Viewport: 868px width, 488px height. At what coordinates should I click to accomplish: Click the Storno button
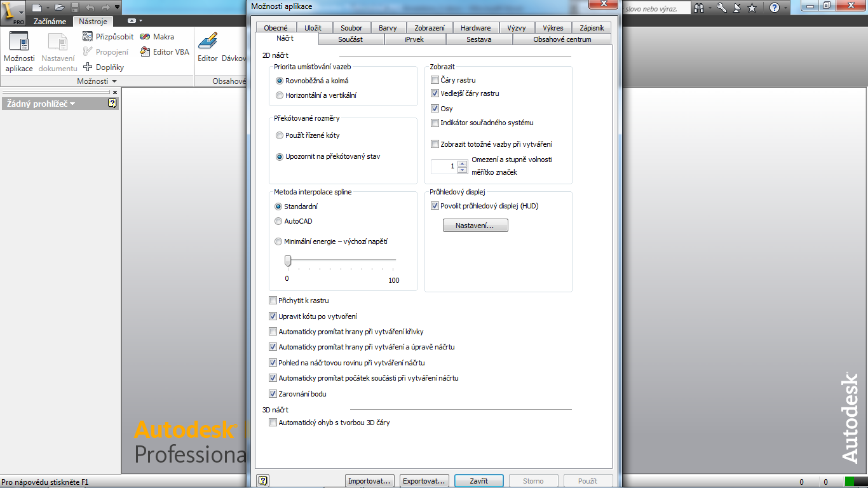[x=533, y=481]
